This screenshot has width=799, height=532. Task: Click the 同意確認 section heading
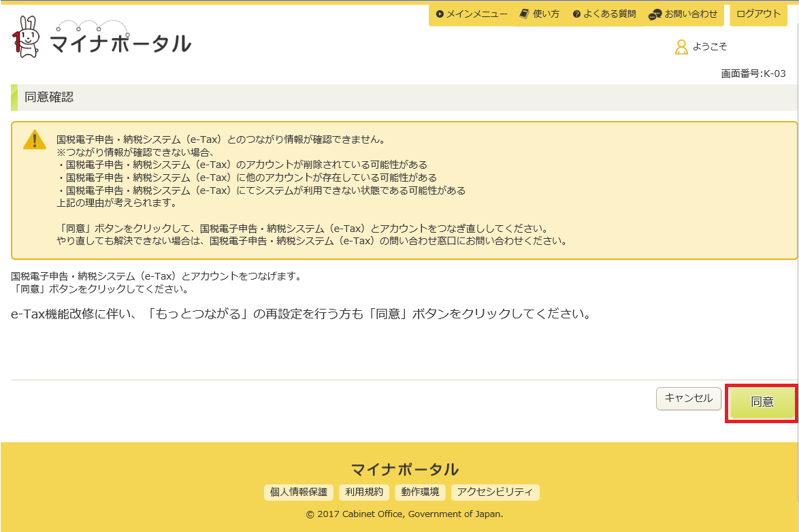pos(49,97)
